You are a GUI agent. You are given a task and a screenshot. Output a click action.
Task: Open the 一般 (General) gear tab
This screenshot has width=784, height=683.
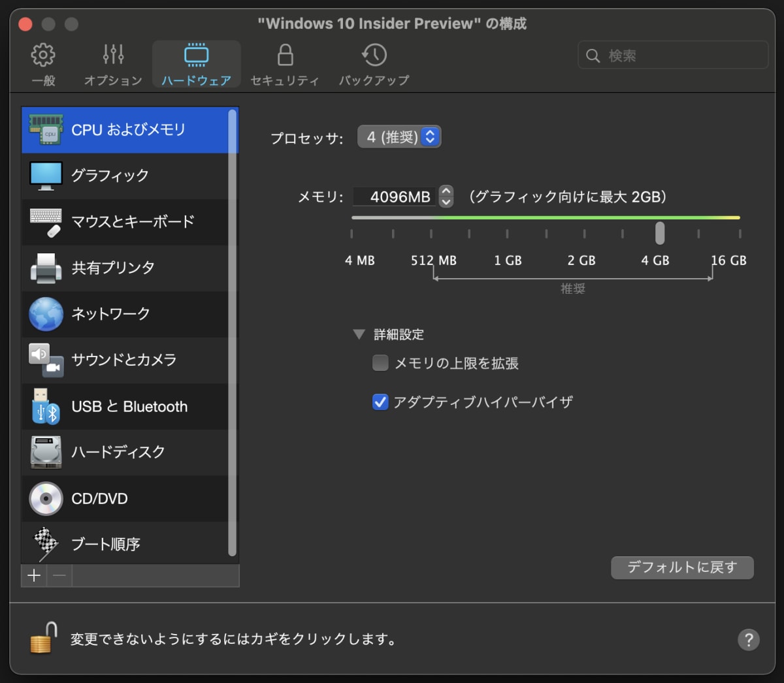(x=44, y=64)
